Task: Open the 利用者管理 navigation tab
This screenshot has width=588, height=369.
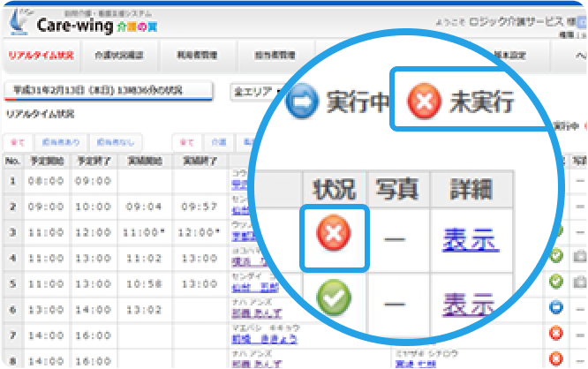Action: 197,56
